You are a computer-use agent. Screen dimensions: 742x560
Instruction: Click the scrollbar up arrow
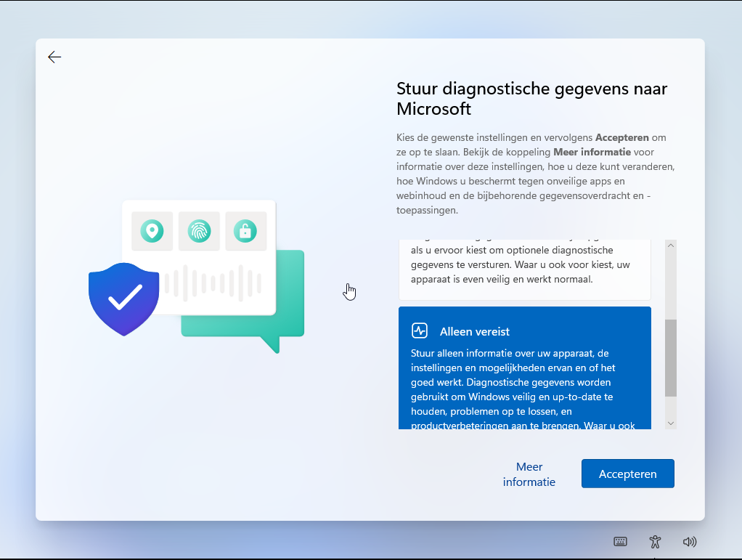(x=671, y=245)
